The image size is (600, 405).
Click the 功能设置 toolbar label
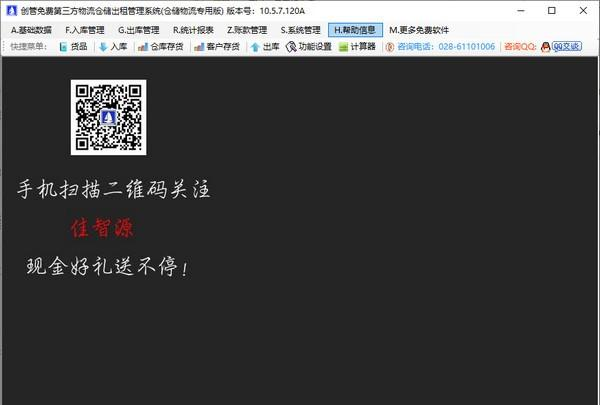click(315, 47)
